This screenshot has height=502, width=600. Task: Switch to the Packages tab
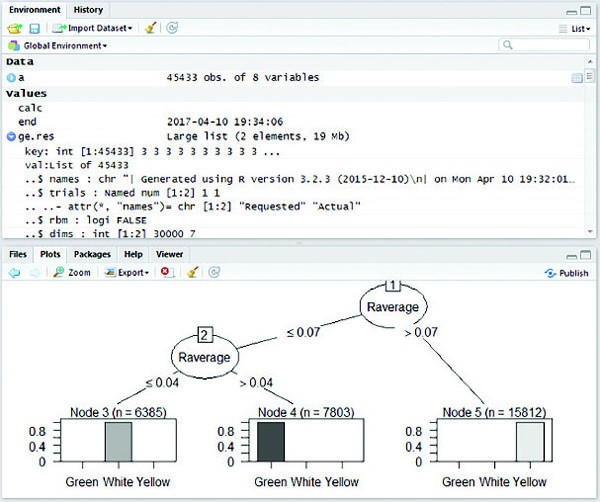[x=92, y=255]
